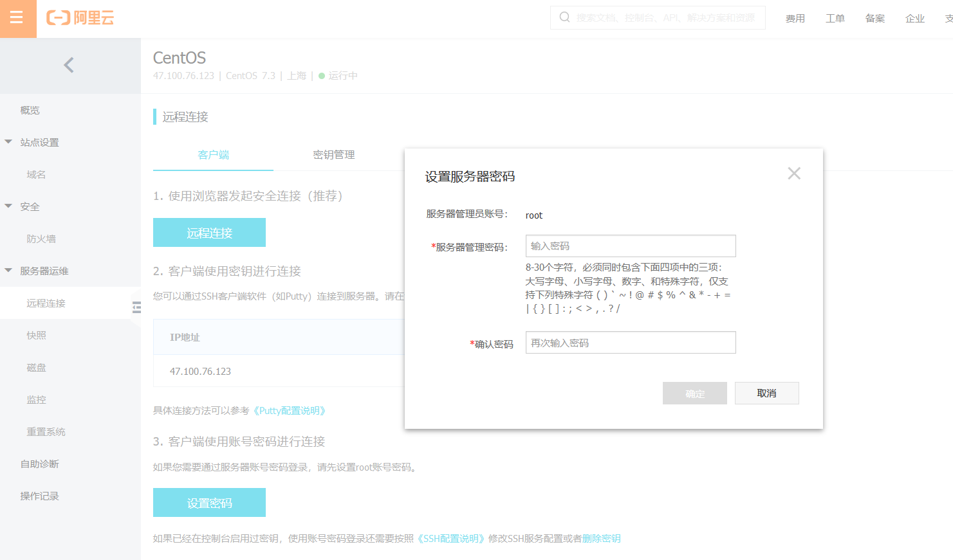Viewport: 953px width, 560px height.
Task: Collapse the sidebar using the left arrow
Action: [x=69, y=65]
